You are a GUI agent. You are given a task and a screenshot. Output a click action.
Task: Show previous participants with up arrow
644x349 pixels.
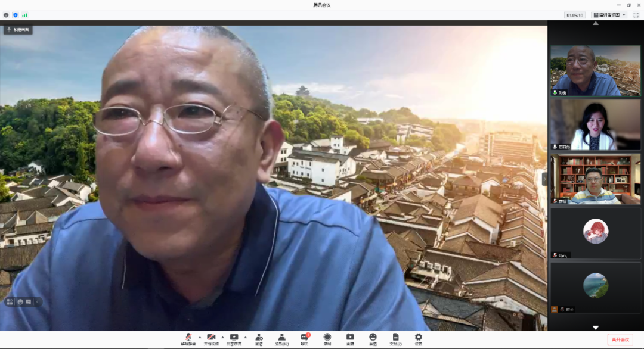(x=596, y=23)
